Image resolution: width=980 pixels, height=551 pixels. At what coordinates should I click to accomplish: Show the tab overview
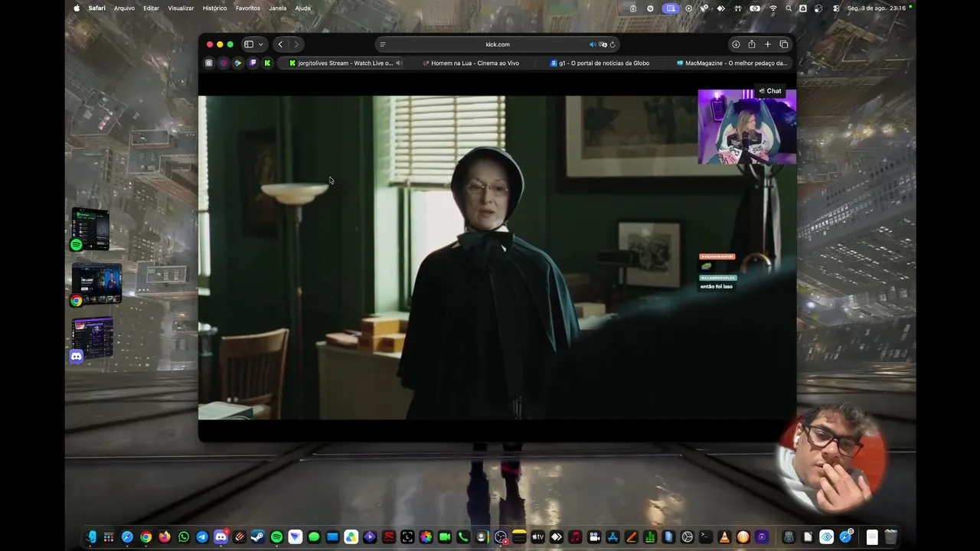[x=784, y=44]
